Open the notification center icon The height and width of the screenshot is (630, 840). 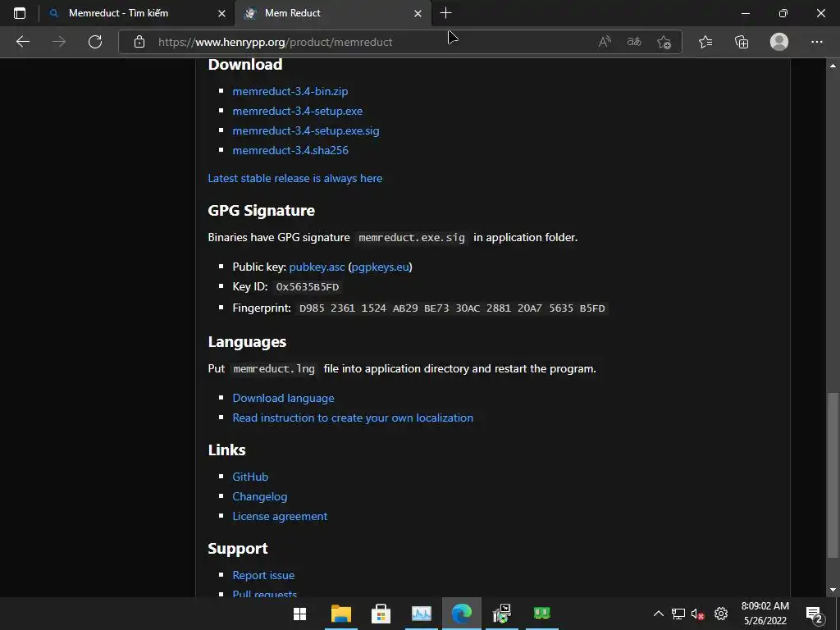point(814,614)
